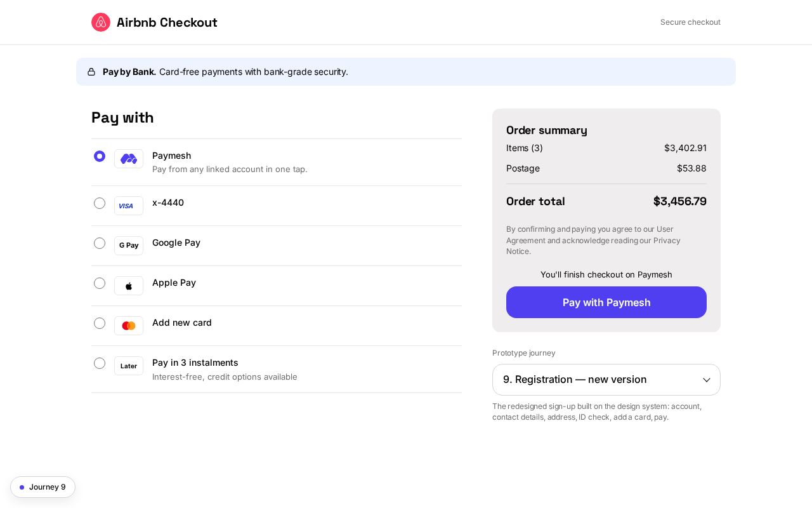Choose the Google Pay radio button
Screen dimensions: 812x508
pos(100,243)
